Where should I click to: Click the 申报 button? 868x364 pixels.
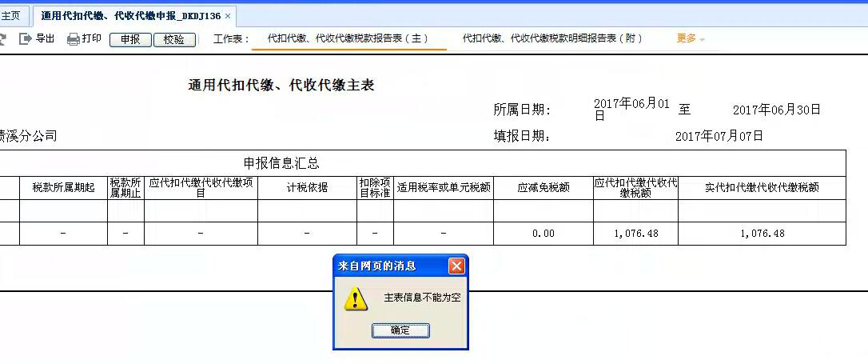click(x=129, y=39)
